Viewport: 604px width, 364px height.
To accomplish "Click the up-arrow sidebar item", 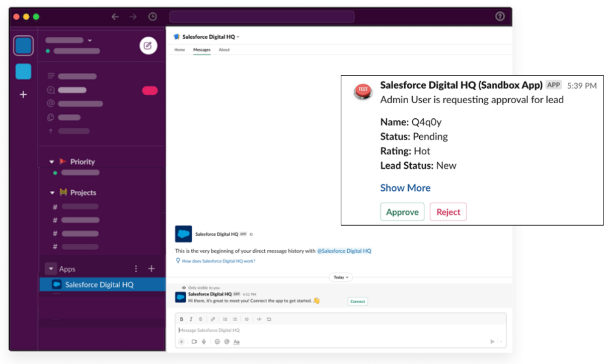I will point(50,131).
